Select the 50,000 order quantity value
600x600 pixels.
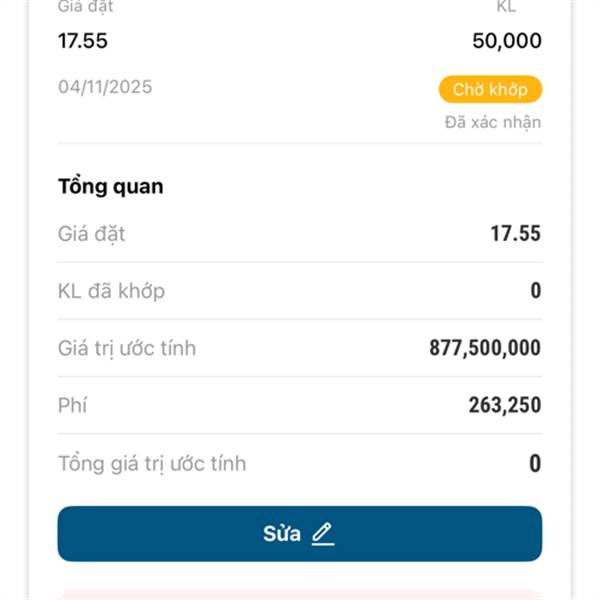pos(507,41)
